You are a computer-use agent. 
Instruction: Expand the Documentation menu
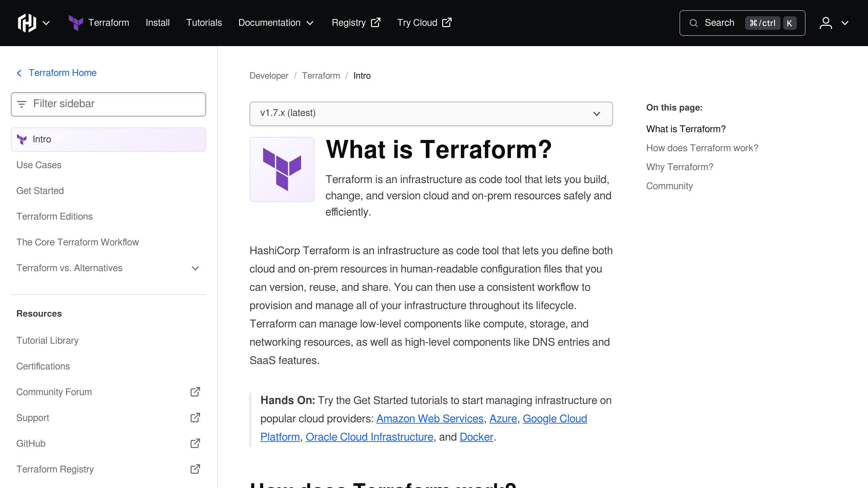tap(276, 23)
